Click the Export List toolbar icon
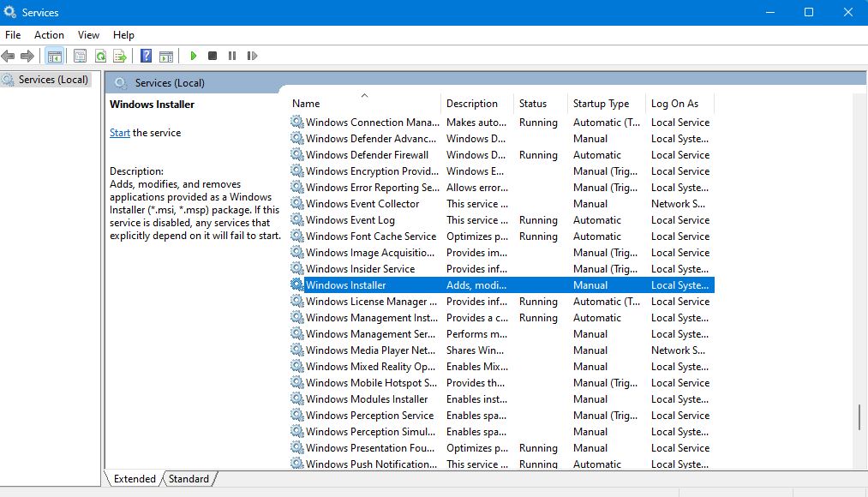The width and height of the screenshot is (868, 497). pyautogui.click(x=120, y=56)
